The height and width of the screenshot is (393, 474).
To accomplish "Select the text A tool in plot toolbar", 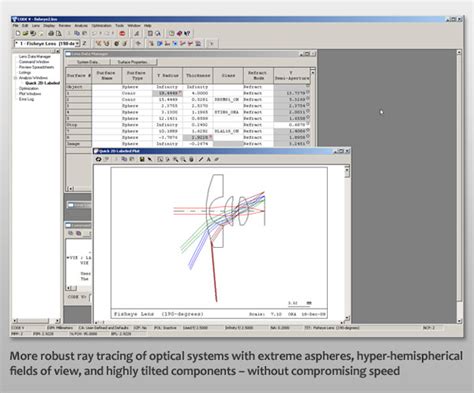I will point(209,159).
